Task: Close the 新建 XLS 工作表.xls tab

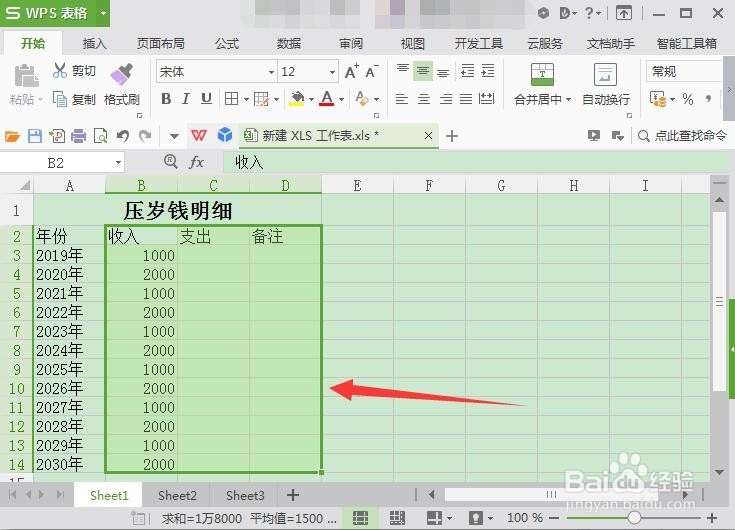Action: (428, 135)
